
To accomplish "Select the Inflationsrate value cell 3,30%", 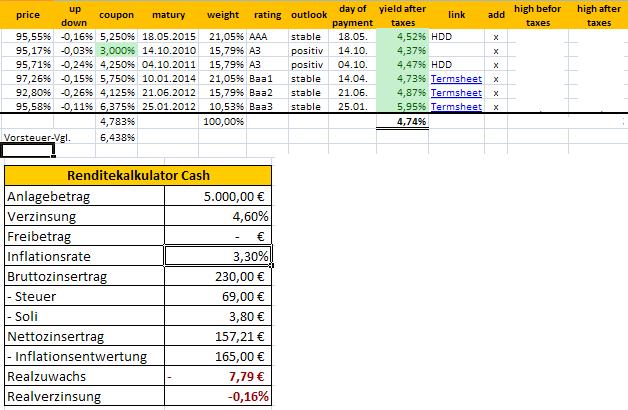I will [x=219, y=255].
